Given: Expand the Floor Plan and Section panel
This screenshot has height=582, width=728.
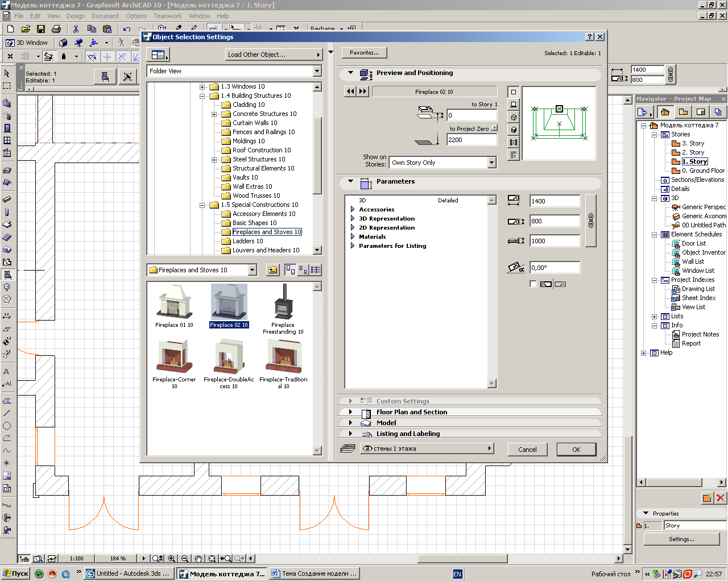Looking at the screenshot, I should (x=350, y=412).
